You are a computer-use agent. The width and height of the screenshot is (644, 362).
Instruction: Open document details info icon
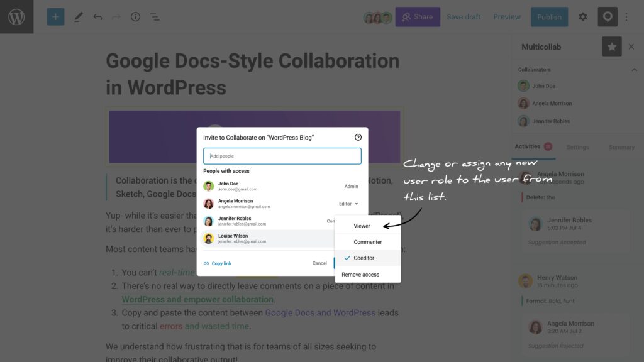[x=136, y=17]
